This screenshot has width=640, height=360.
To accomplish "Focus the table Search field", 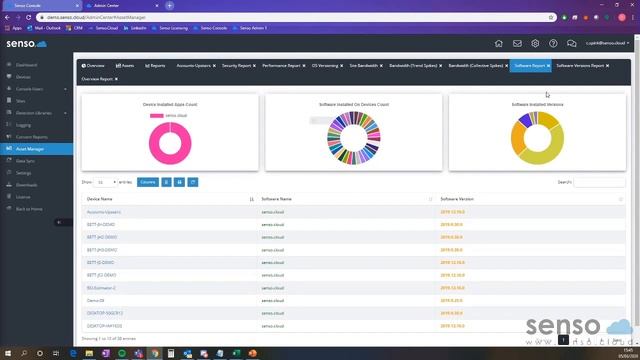I will pos(599,182).
